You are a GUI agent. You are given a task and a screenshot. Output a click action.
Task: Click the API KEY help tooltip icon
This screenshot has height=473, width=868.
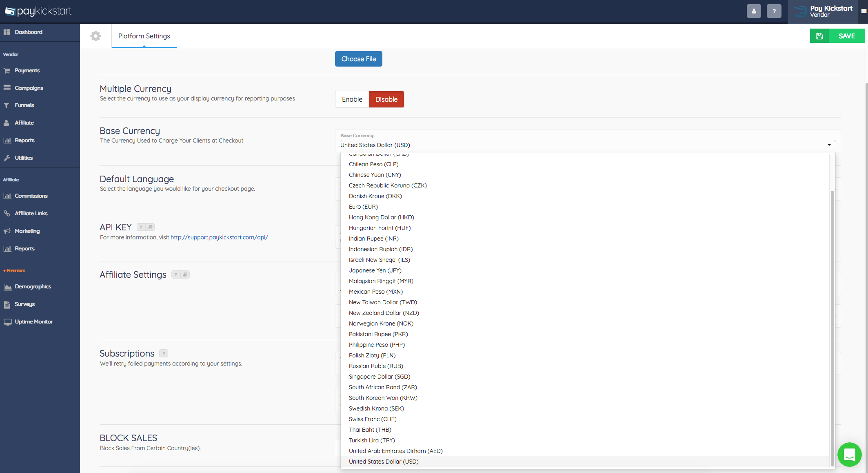pos(141,227)
